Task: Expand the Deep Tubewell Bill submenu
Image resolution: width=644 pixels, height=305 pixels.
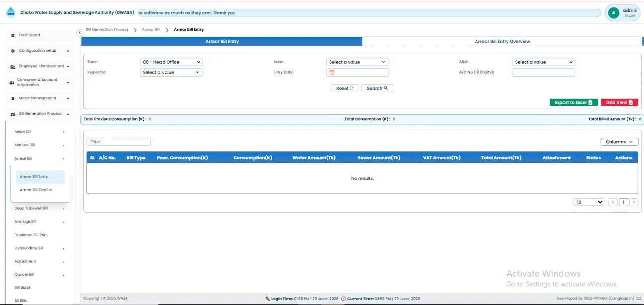Action: pyautogui.click(x=63, y=209)
